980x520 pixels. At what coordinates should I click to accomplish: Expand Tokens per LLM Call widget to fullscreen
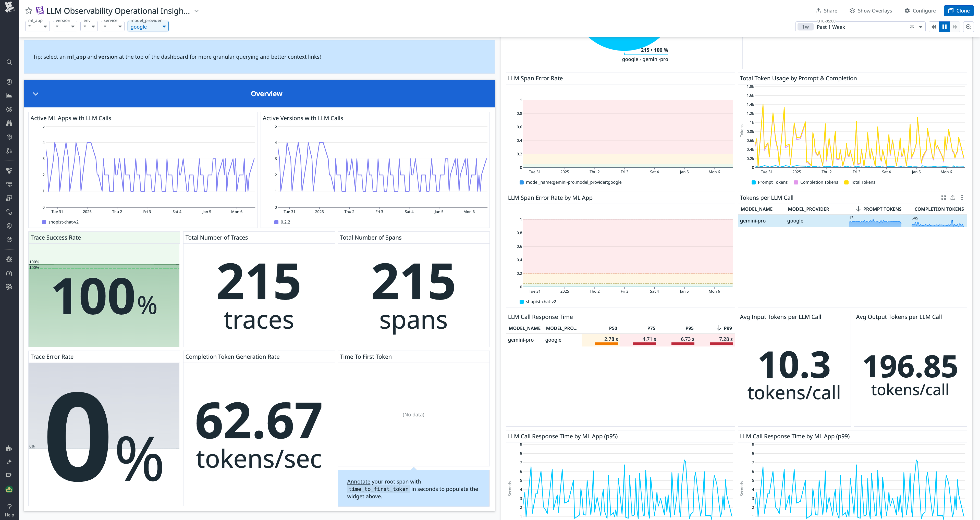click(944, 197)
